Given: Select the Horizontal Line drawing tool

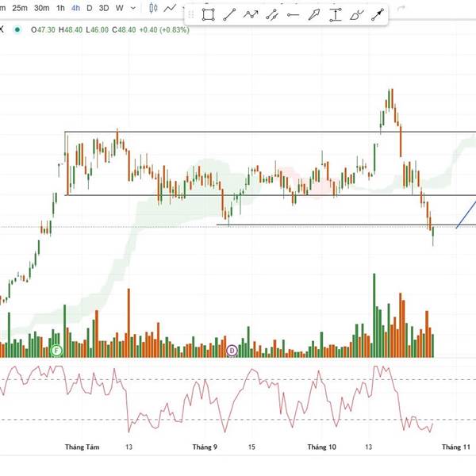Looking at the screenshot, I should coord(294,14).
